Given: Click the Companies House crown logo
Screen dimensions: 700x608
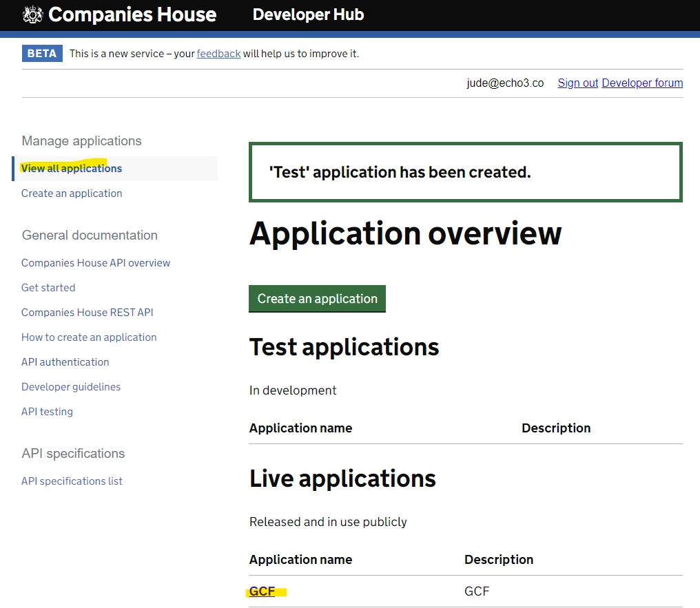Looking at the screenshot, I should (x=30, y=14).
